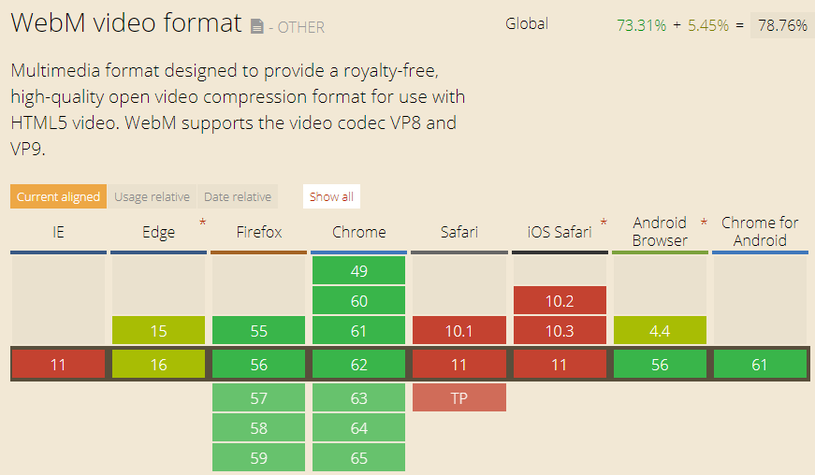Click the "OTHER" status label
The width and height of the screenshot is (815, 475).
pos(300,28)
